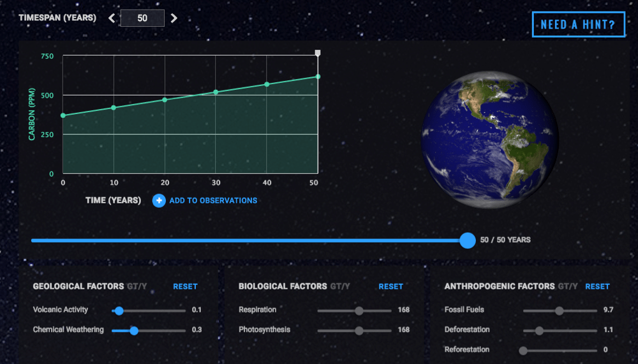Click the 'BIOLOGICAL FACTORS' heading
Screen dimensions: 638x364
(x=283, y=286)
